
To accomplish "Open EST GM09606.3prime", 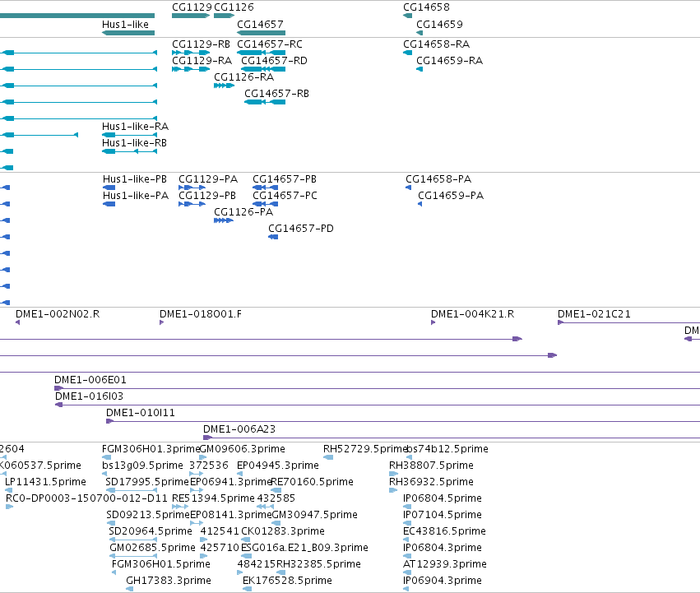I will [x=202, y=457].
